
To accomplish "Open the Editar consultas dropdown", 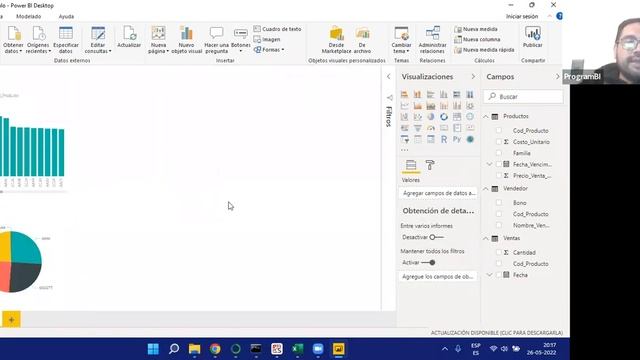I will tap(98, 40).
